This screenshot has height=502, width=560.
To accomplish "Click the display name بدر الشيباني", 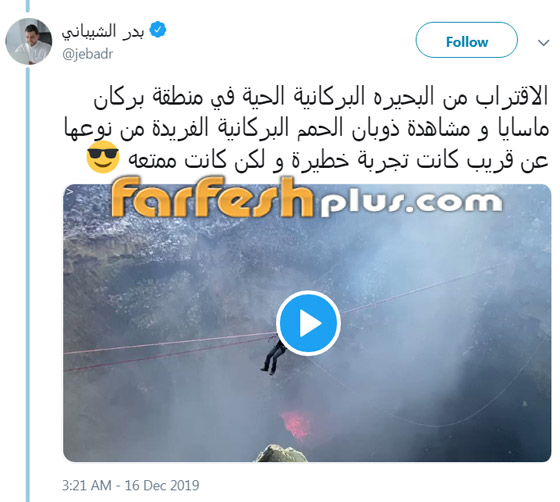I will [103, 31].
